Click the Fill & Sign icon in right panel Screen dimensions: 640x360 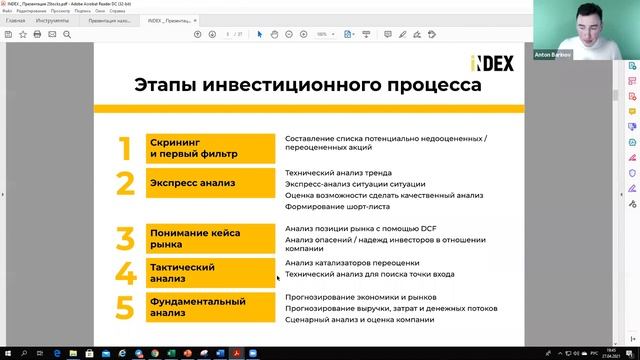tap(632, 189)
